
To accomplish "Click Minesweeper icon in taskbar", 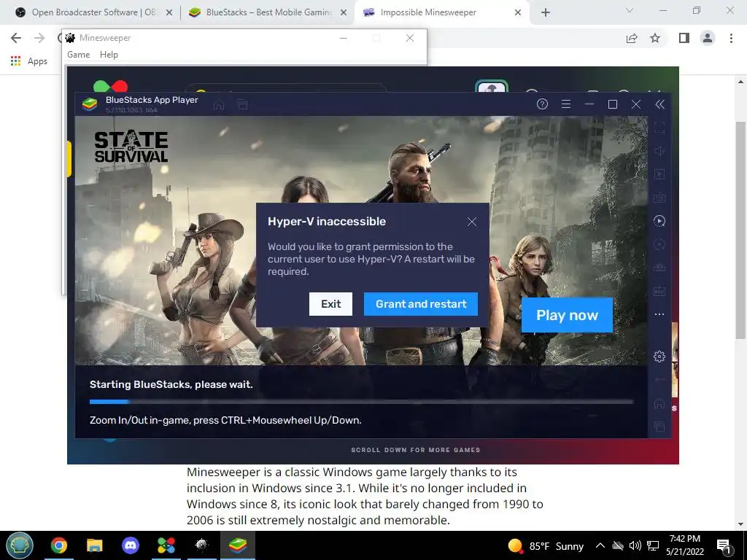I will click(202, 545).
